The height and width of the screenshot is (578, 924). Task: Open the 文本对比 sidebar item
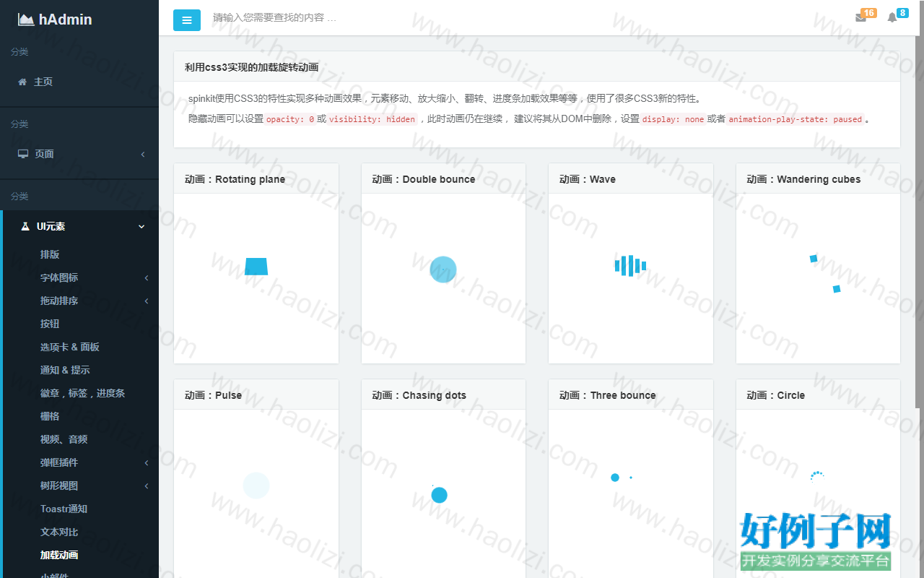point(59,532)
